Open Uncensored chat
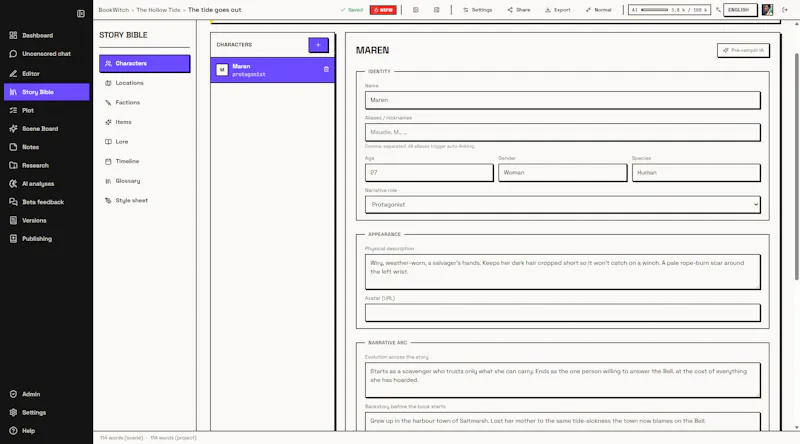Screen dimensions: 800x444 pos(46,54)
